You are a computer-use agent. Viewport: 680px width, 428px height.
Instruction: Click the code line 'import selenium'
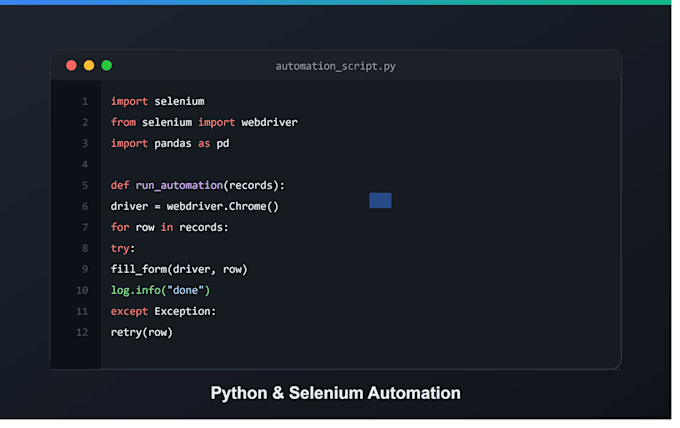pyautogui.click(x=157, y=101)
